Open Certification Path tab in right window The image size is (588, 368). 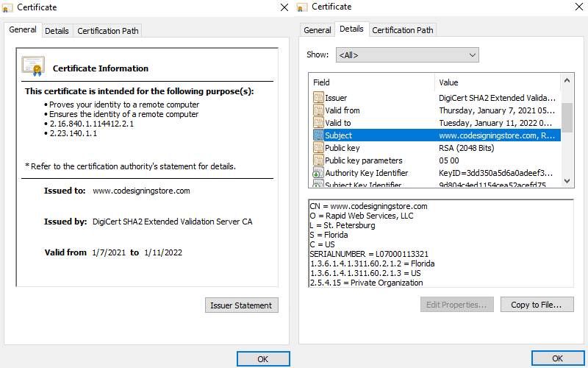point(402,30)
